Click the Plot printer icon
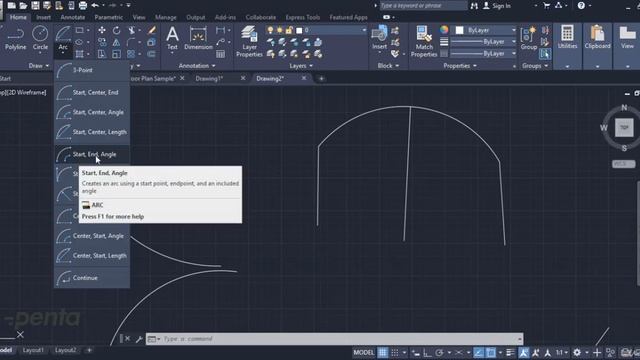This screenshot has height=360, width=640. [83, 5]
